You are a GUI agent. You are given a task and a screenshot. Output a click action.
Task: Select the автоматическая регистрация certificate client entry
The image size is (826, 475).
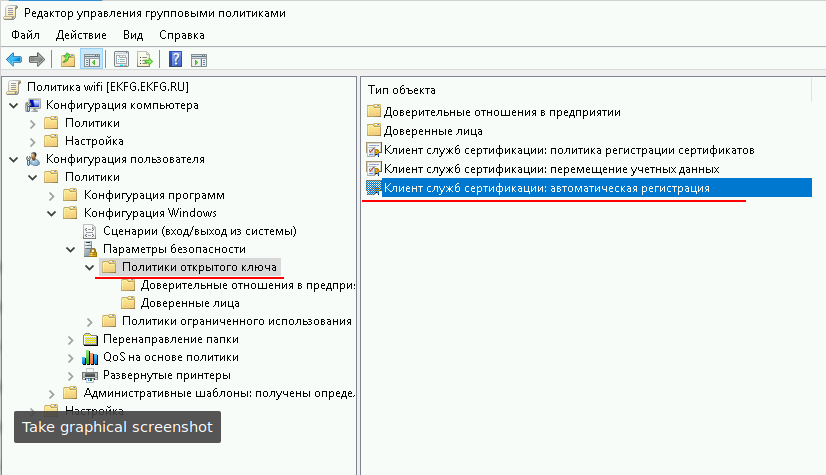tap(546, 188)
